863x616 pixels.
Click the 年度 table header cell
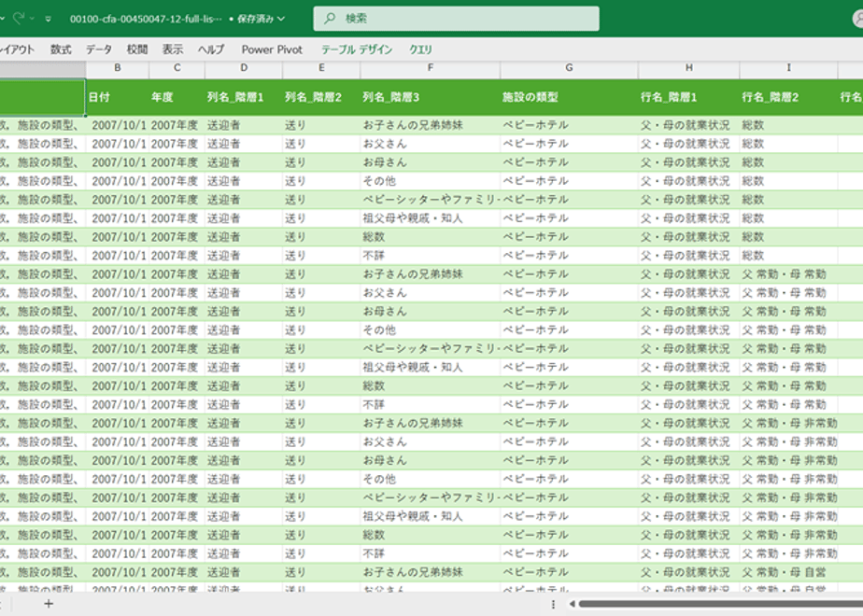177,97
